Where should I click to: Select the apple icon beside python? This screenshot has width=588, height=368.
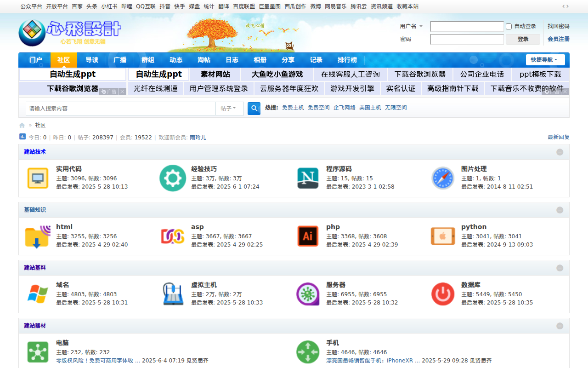pyautogui.click(x=442, y=236)
